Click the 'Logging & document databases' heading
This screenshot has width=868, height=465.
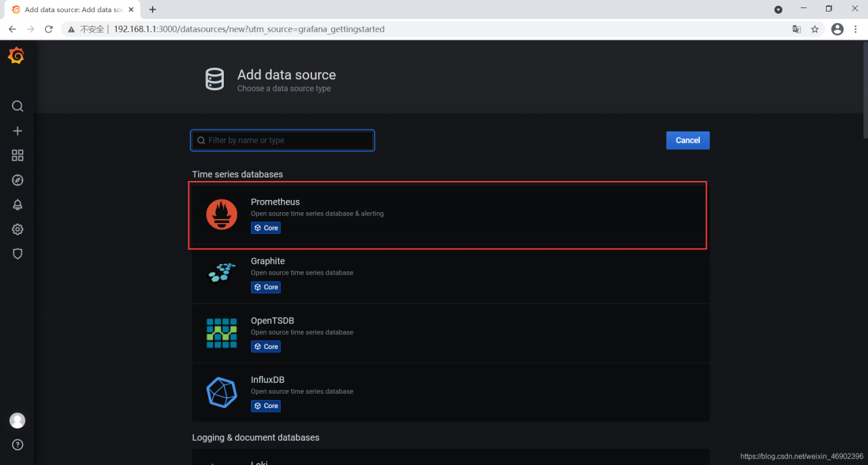(256, 437)
